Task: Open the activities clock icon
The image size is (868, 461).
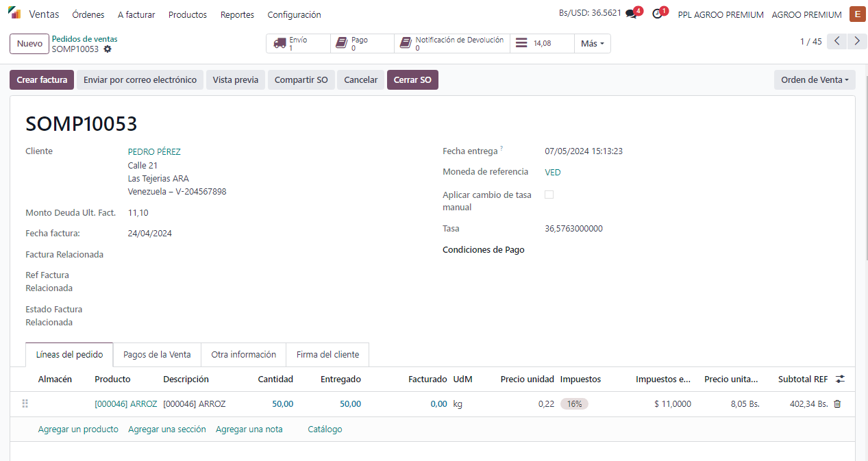Action: click(657, 14)
